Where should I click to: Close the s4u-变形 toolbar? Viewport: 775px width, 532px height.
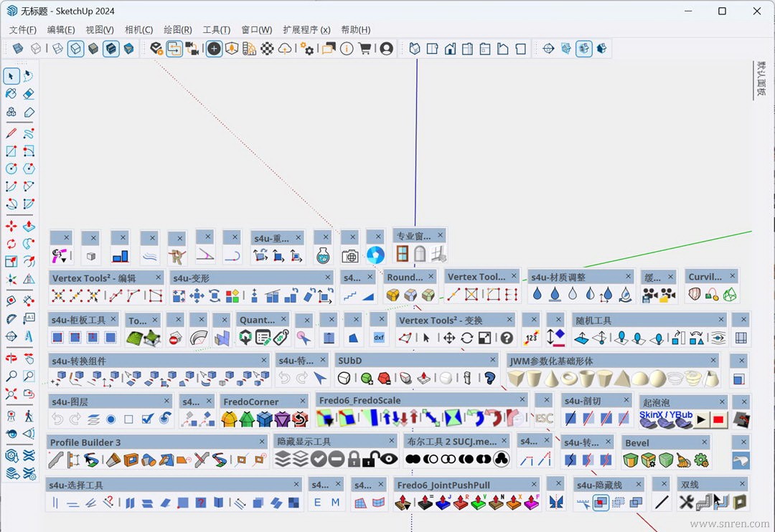(x=328, y=277)
